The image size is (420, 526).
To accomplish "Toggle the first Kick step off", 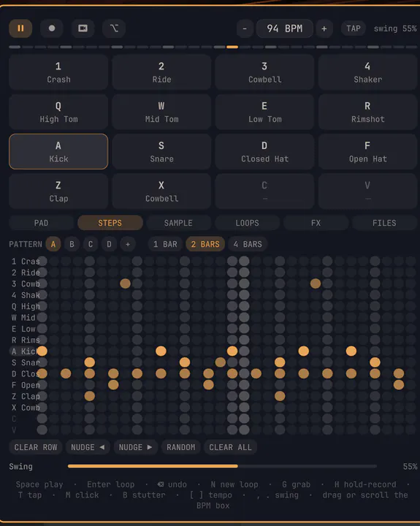I will click(42, 351).
